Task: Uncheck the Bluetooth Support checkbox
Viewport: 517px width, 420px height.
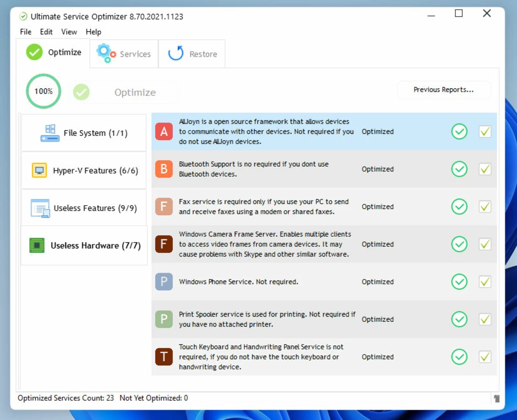Action: [x=485, y=169]
